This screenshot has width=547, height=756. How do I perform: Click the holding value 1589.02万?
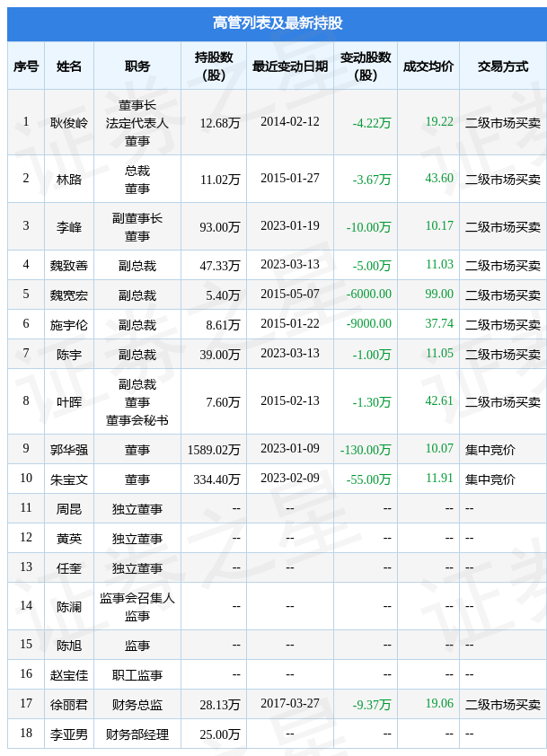tap(214, 449)
